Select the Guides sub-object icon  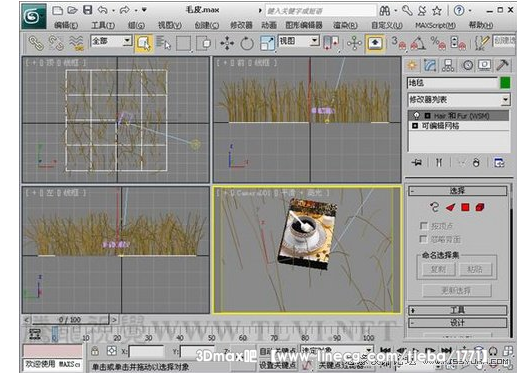point(434,207)
